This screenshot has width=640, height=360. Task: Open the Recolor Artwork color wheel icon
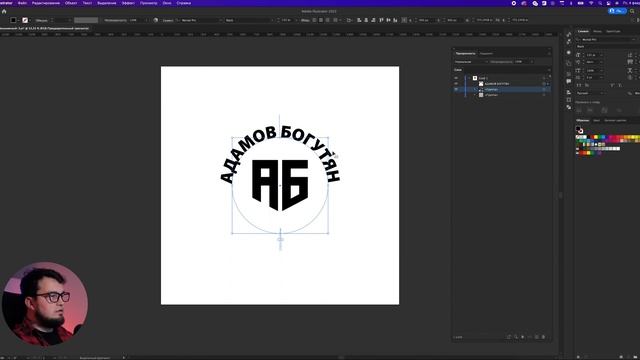click(x=156, y=20)
